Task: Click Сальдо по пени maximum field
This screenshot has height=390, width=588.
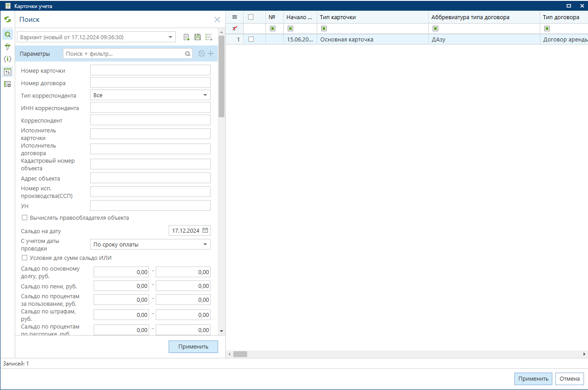Action: (x=183, y=286)
